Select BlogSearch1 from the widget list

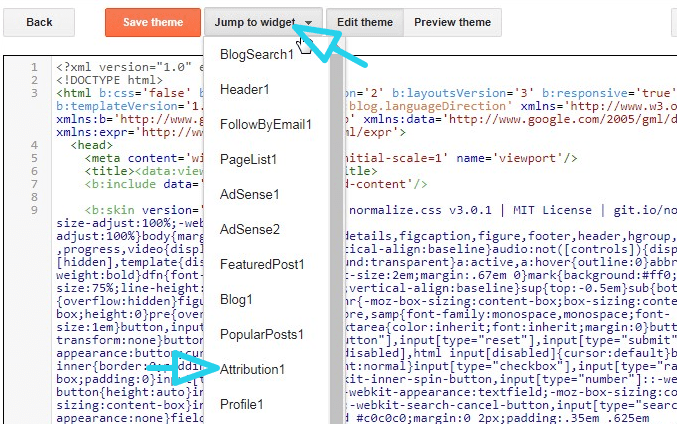[x=257, y=54]
